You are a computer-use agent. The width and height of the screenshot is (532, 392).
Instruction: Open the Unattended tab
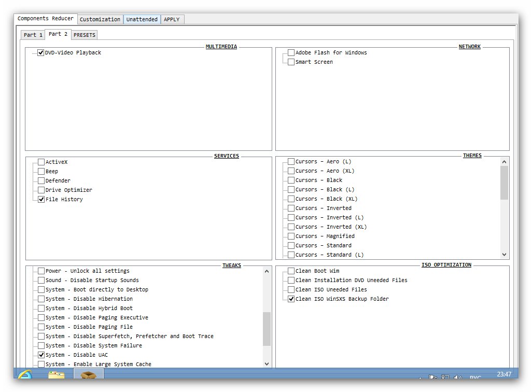point(142,19)
